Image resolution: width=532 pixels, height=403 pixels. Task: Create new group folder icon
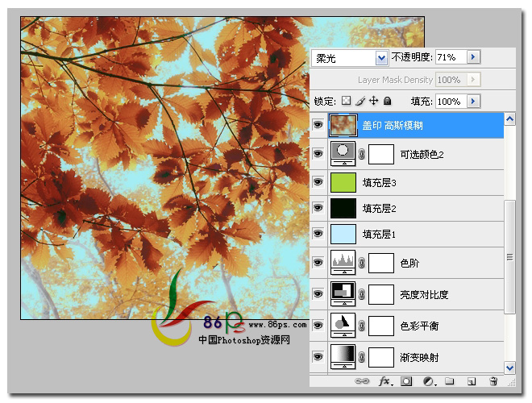(450, 381)
